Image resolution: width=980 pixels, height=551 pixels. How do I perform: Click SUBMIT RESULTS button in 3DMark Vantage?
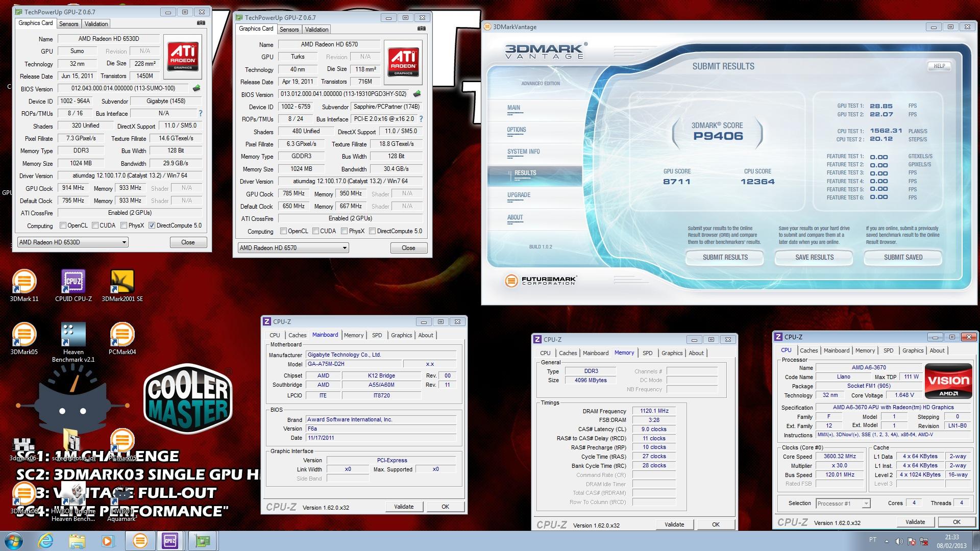pos(725,258)
